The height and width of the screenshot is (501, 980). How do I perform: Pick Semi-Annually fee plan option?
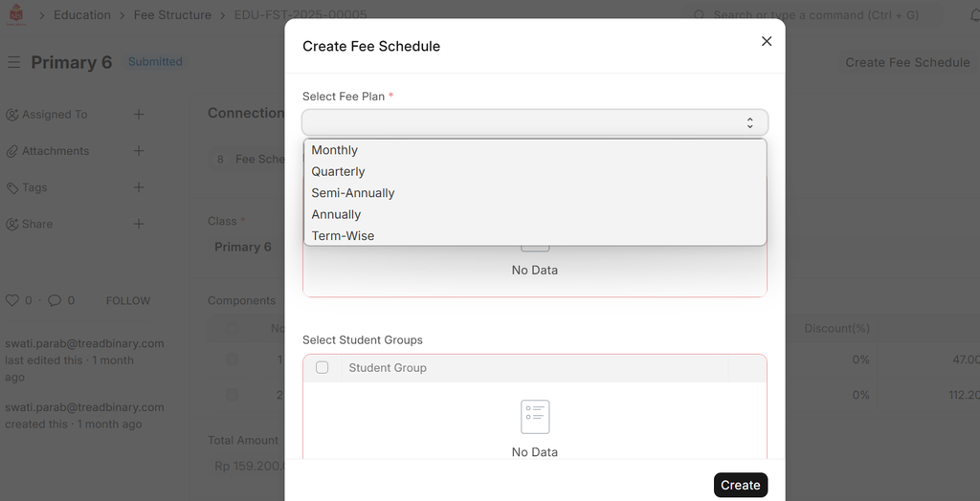click(353, 193)
